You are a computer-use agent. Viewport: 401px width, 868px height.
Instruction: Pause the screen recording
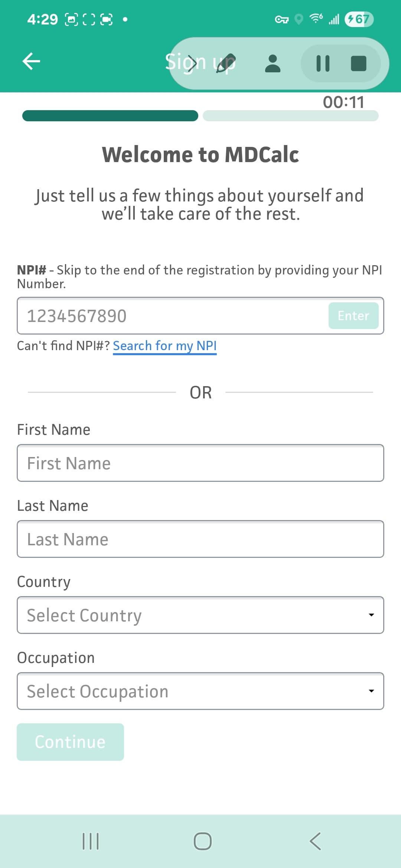coord(323,63)
